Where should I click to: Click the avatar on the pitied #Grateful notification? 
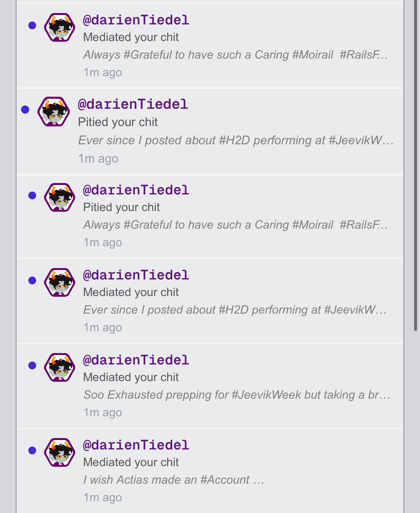point(60,197)
